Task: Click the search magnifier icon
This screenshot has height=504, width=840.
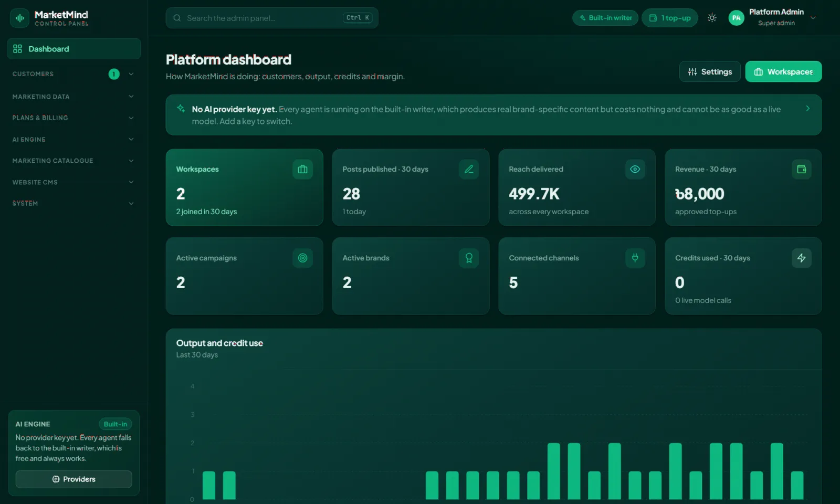Action: [177, 18]
